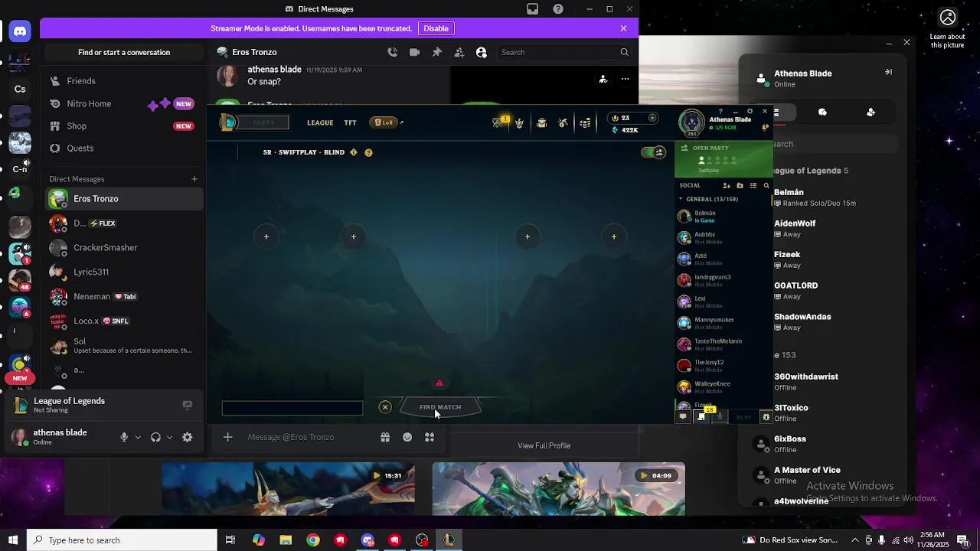Open League loot hammer icon
The image size is (980, 551).
coord(563,122)
